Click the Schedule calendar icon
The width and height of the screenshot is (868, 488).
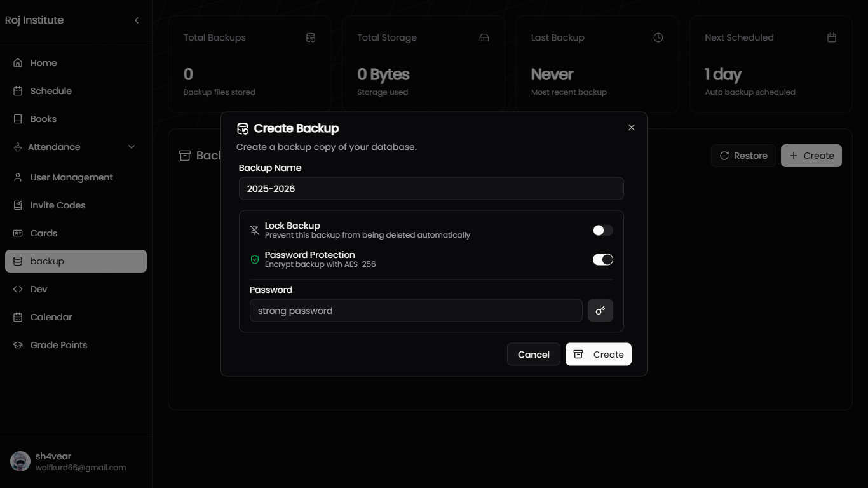click(x=18, y=91)
